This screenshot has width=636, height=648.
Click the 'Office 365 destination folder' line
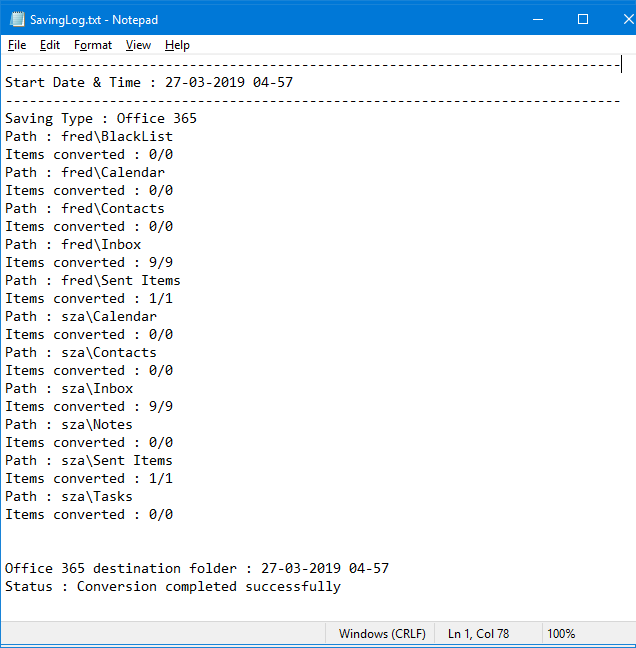click(197, 569)
